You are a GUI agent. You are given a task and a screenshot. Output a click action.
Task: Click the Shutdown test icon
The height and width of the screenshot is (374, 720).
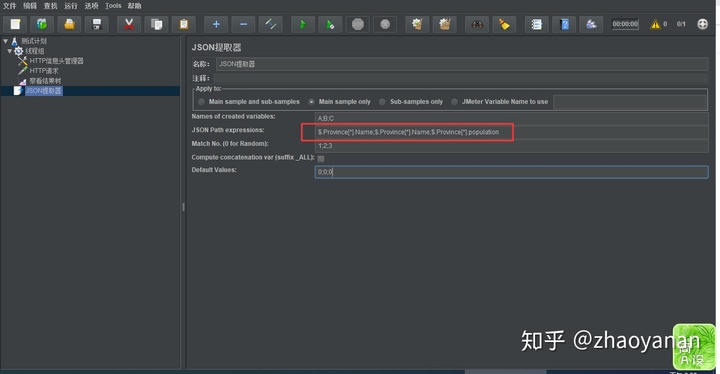click(x=385, y=24)
